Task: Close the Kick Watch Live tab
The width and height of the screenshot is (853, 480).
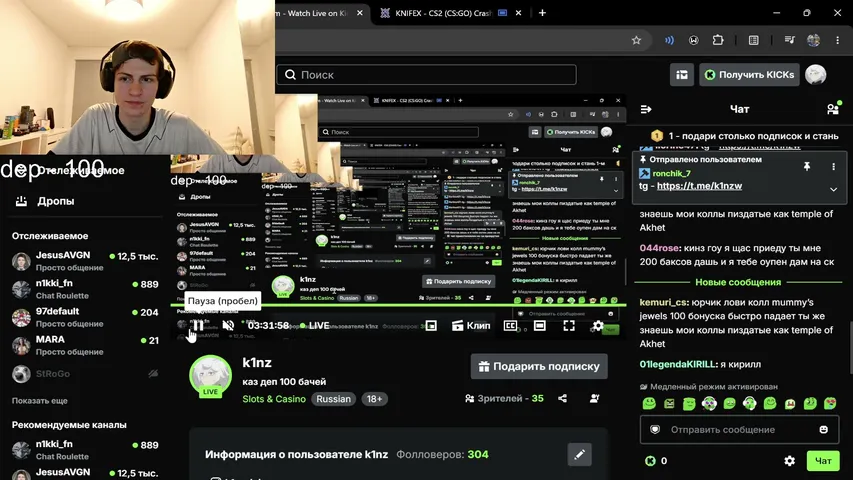Action: (360, 13)
